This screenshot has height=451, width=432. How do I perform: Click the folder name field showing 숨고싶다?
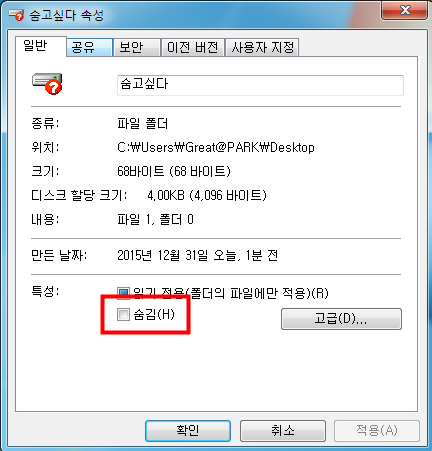pyautogui.click(x=260, y=85)
